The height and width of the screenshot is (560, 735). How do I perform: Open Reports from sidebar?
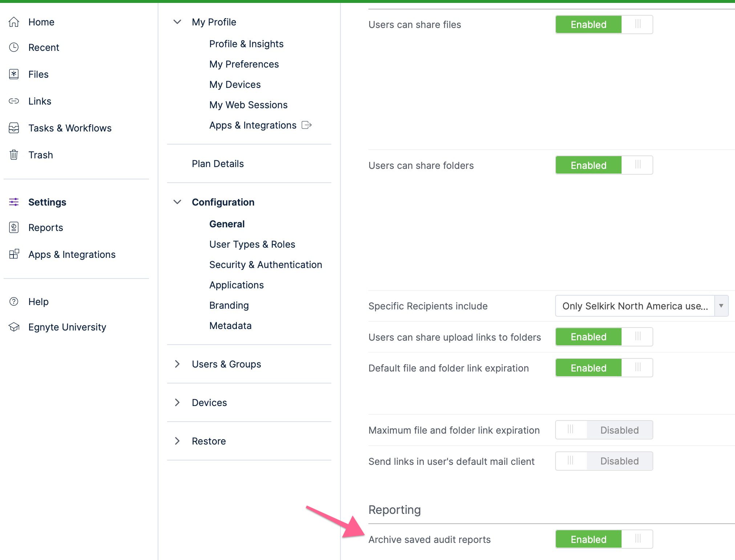click(x=46, y=228)
